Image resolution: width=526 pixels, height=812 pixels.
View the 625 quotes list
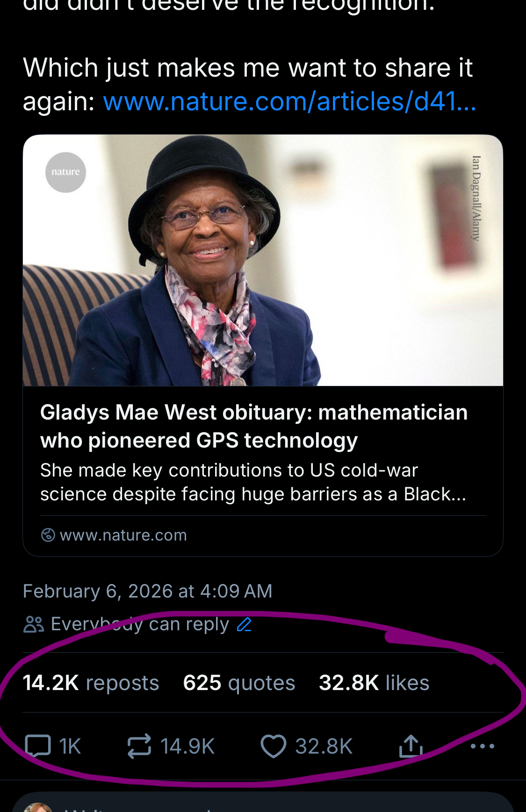coord(239,683)
